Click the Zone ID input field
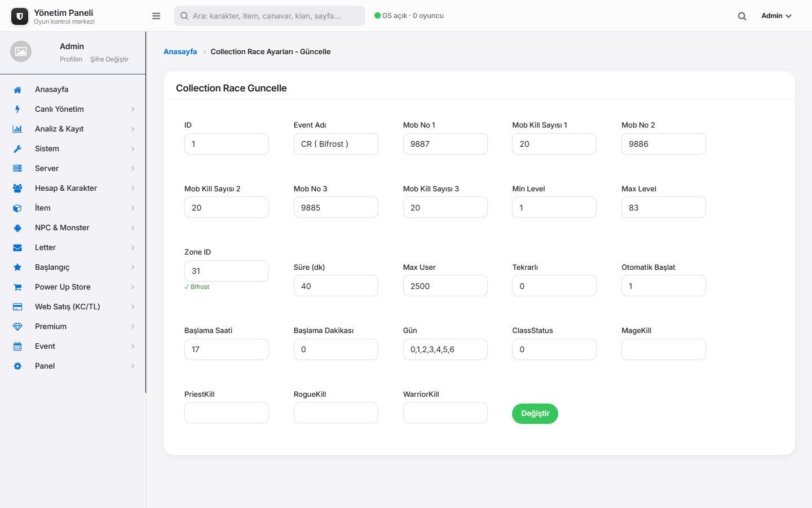Screen dimensions: 812x508 pos(227,271)
